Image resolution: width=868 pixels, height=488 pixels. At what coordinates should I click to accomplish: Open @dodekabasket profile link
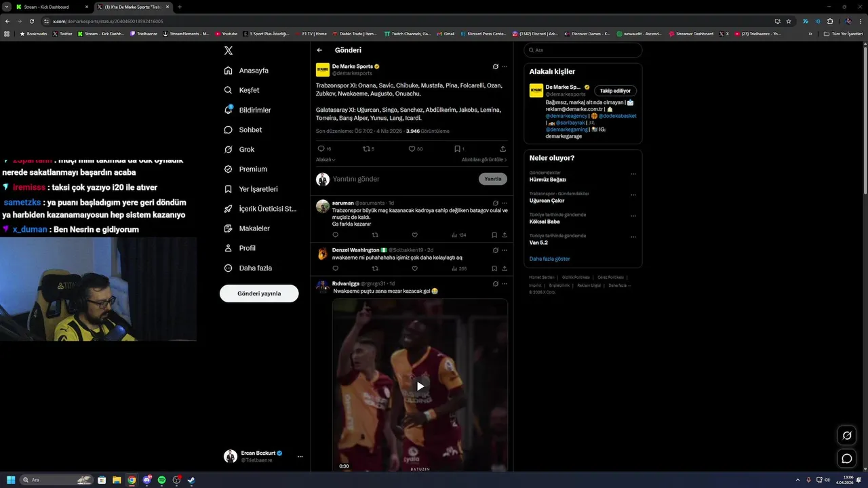click(x=618, y=116)
